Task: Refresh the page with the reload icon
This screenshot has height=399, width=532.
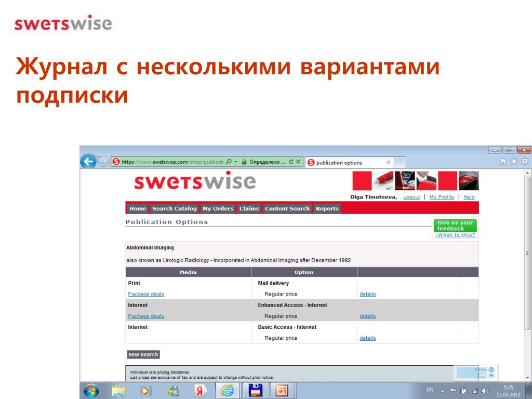Action: coord(291,162)
